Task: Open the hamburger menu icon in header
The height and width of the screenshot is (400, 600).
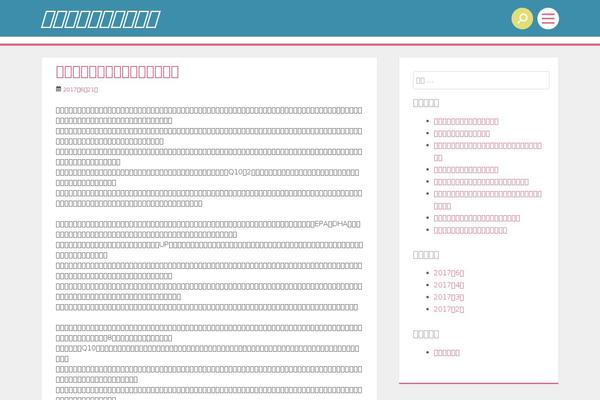Action: [x=548, y=18]
